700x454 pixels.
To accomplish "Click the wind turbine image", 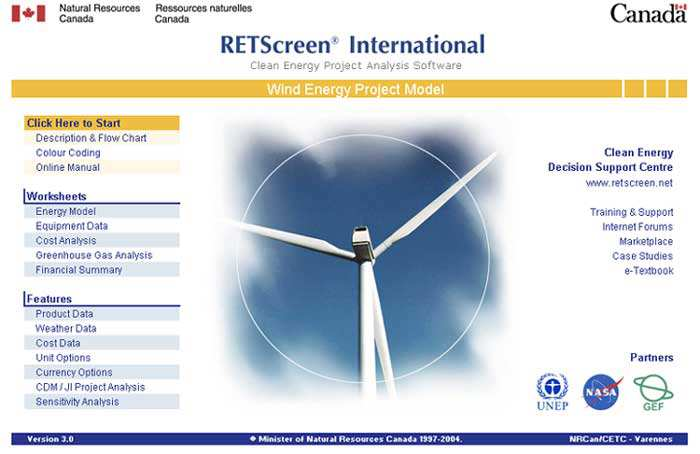I will point(362,259).
